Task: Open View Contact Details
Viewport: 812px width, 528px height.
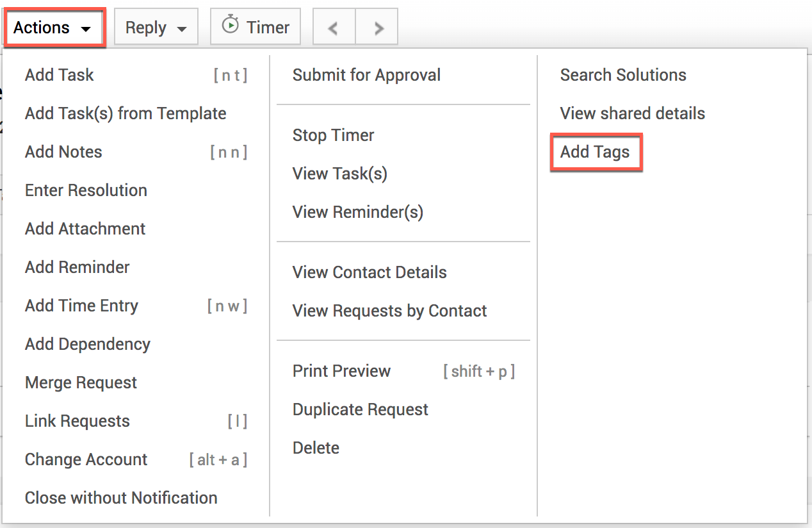Action: [x=369, y=272]
